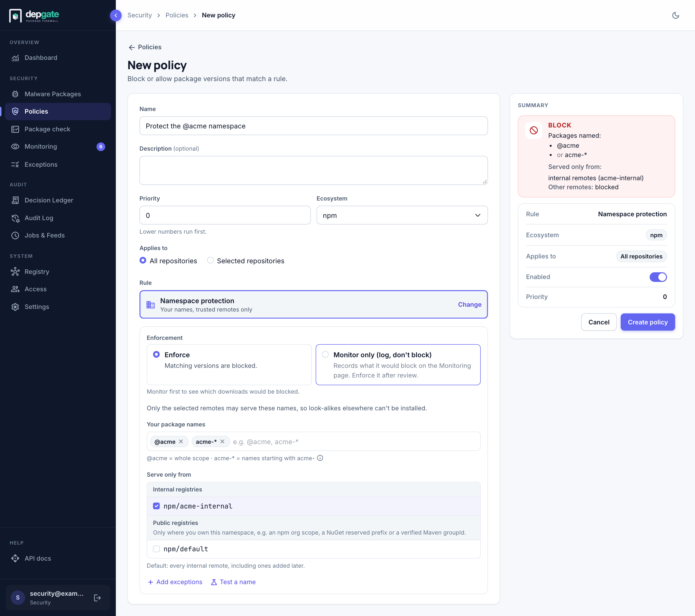This screenshot has width=695, height=616.
Task: Click the logout icon beside security user
Action: 97,598
